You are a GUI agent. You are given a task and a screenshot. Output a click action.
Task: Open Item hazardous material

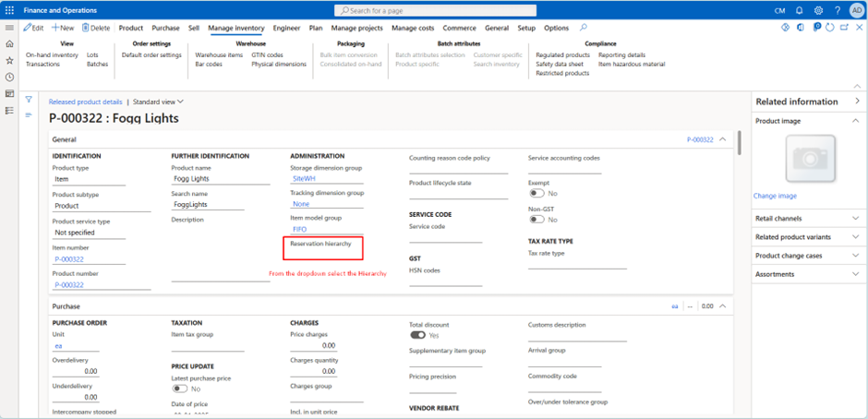point(632,65)
